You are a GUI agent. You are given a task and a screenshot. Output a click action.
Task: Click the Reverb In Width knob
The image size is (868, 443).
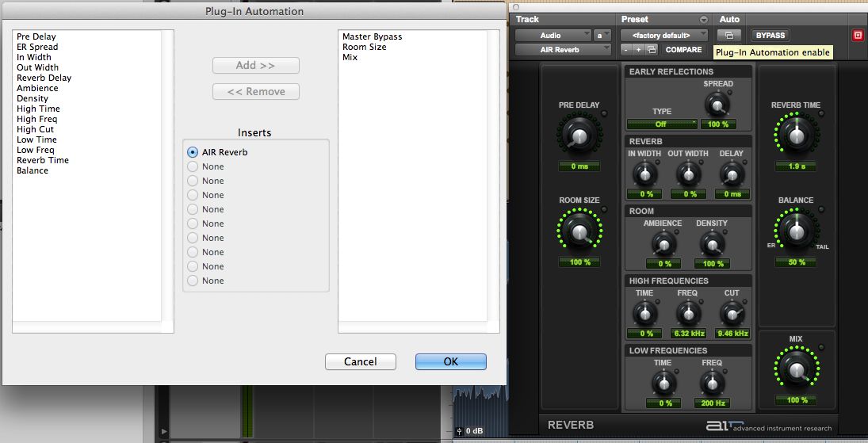coord(645,174)
